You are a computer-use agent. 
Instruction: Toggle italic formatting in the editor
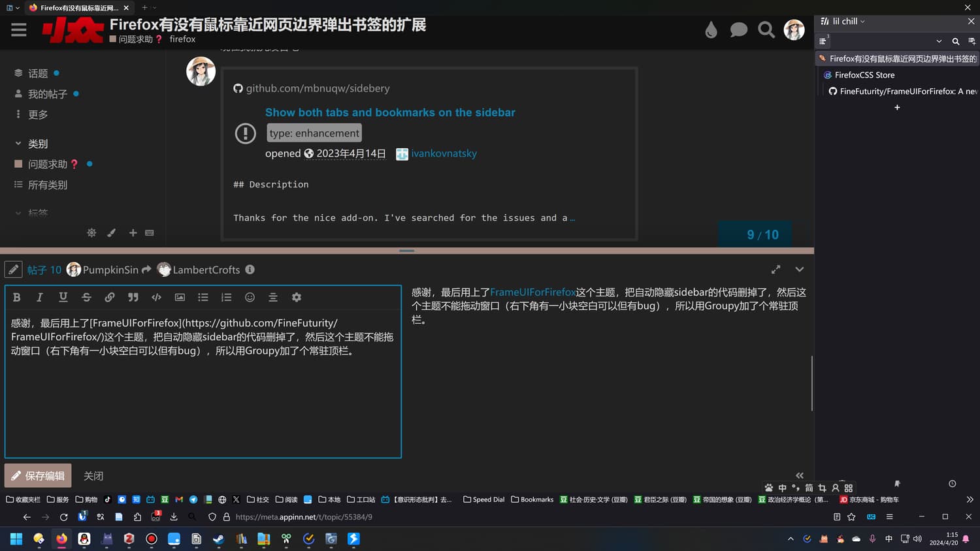40,297
